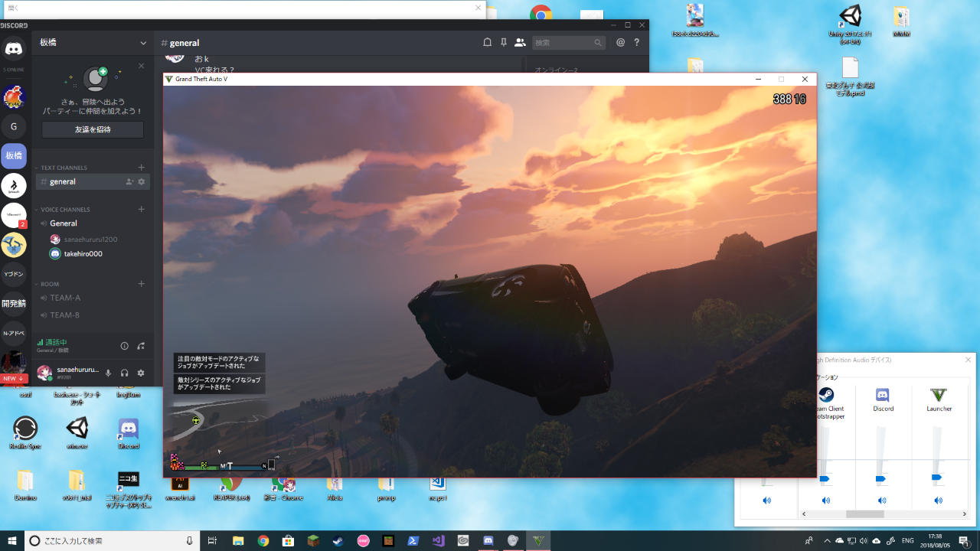Open Discord user settings gear

pyautogui.click(x=141, y=373)
